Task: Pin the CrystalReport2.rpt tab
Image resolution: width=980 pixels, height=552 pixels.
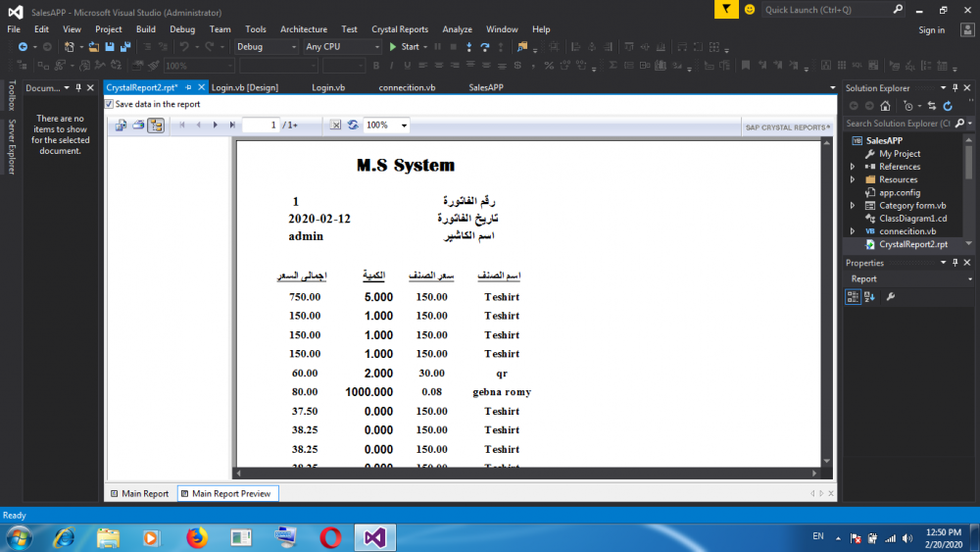Action: pos(188,87)
